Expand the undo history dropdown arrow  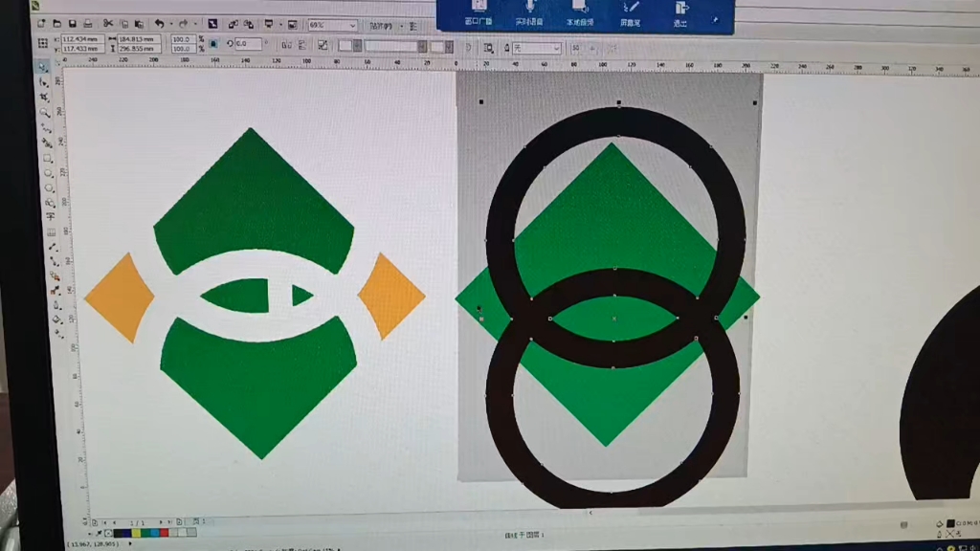coord(171,24)
